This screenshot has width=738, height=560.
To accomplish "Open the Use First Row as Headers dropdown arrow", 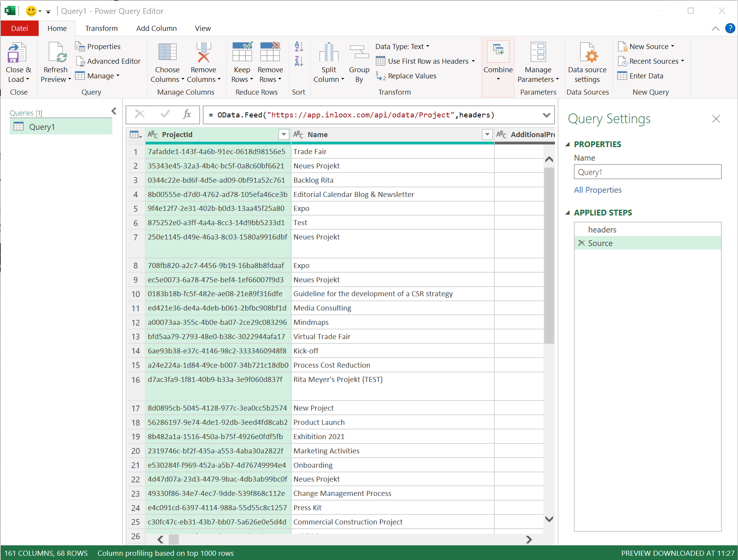I will (473, 61).
